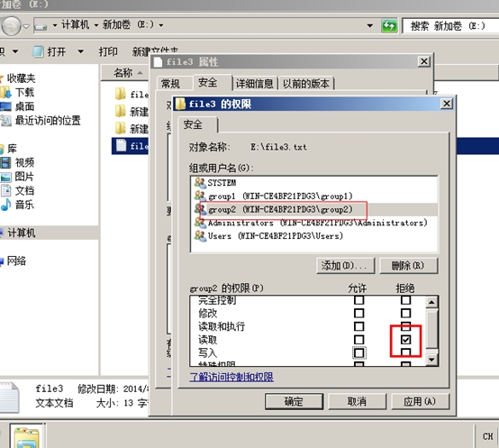Check Deny for 写入
The width and height of the screenshot is (499, 448).
click(405, 352)
